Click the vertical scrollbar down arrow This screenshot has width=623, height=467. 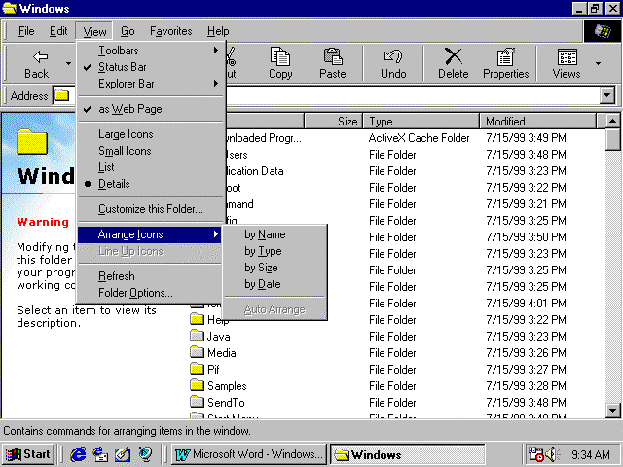613,409
